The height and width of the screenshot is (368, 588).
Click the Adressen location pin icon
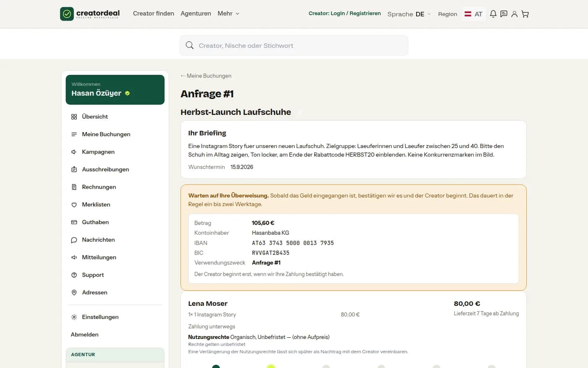coord(74,292)
